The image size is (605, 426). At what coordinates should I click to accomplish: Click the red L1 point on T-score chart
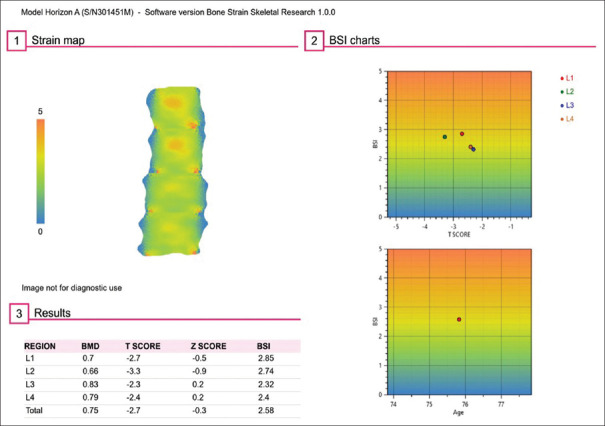pyautogui.click(x=462, y=134)
